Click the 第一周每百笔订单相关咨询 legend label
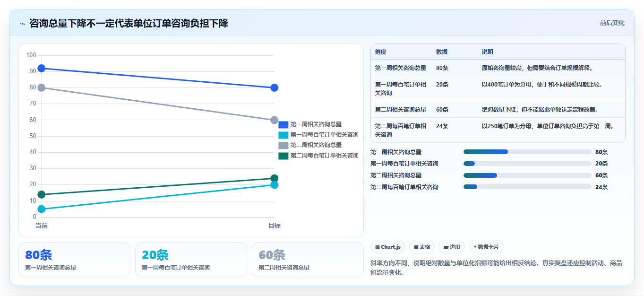 [x=324, y=135]
